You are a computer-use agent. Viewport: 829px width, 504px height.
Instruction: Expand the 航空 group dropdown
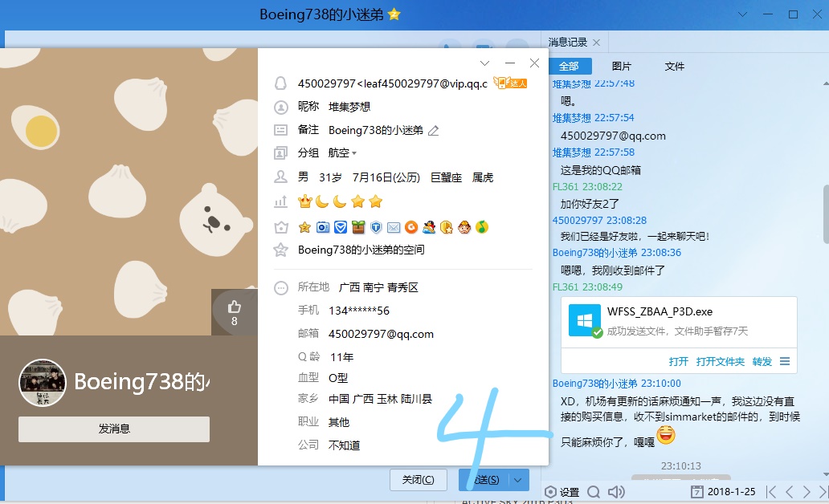[354, 153]
